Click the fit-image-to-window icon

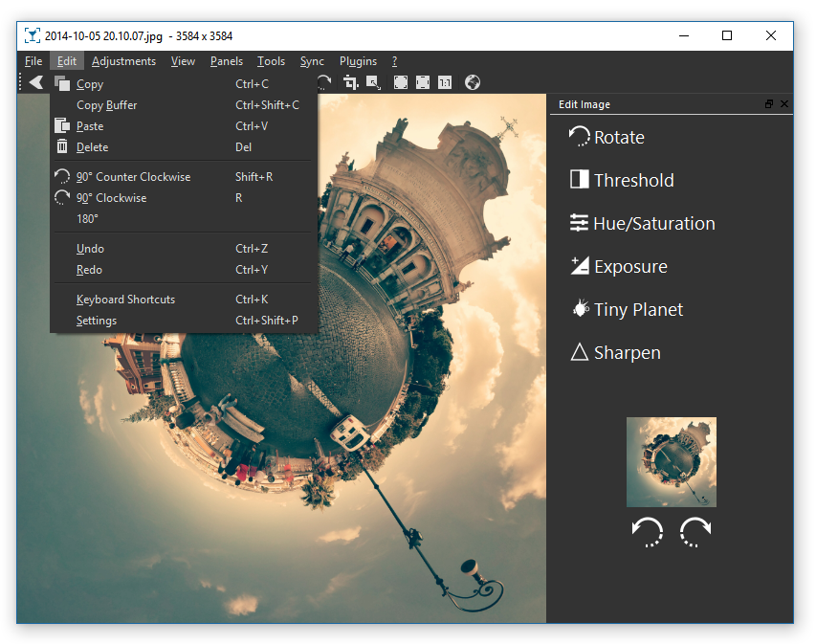pyautogui.click(x=400, y=82)
